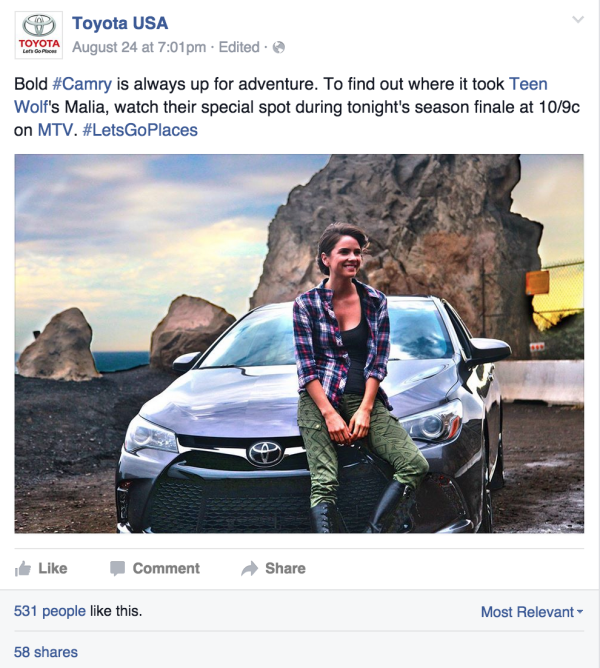
Task: Open the #LetsGoPlaces hashtag
Action: tap(140, 130)
